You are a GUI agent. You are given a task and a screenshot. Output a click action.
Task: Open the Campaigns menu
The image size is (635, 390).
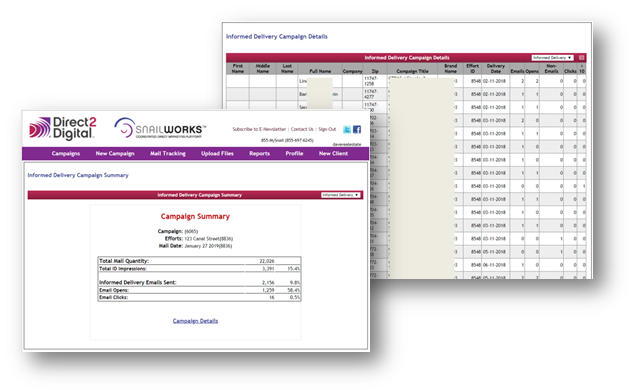click(x=66, y=153)
